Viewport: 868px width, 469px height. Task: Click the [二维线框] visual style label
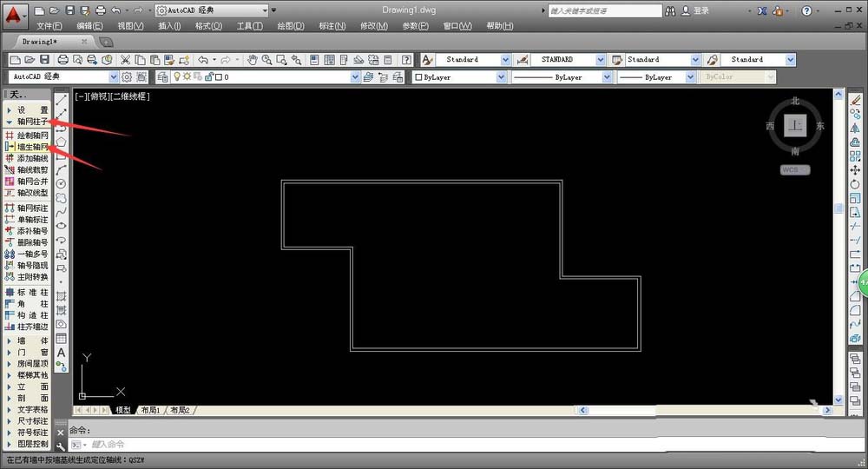click(x=130, y=96)
